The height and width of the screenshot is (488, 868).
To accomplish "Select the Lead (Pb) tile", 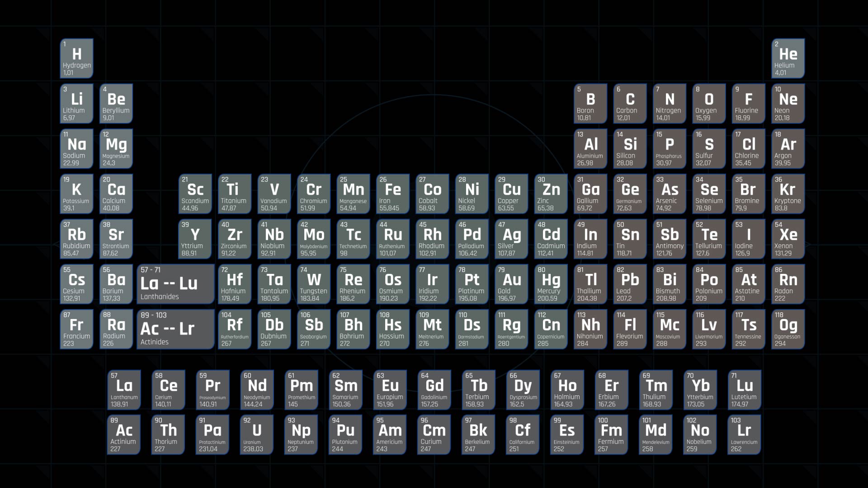I will coord(630,284).
